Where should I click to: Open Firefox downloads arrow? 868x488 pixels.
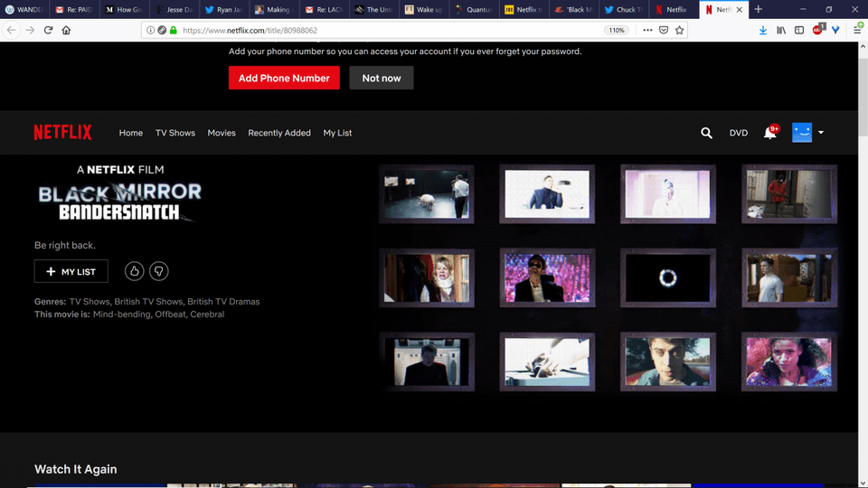pyautogui.click(x=763, y=31)
